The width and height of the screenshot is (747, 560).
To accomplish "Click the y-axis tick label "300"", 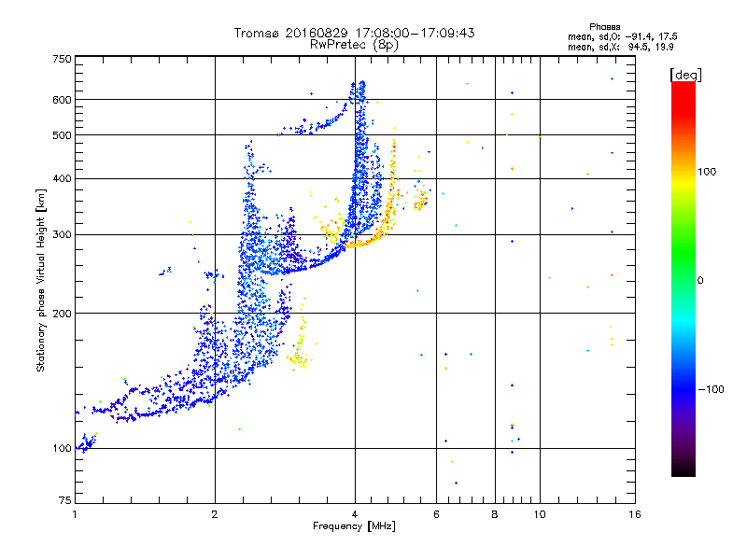I will 62,234.
